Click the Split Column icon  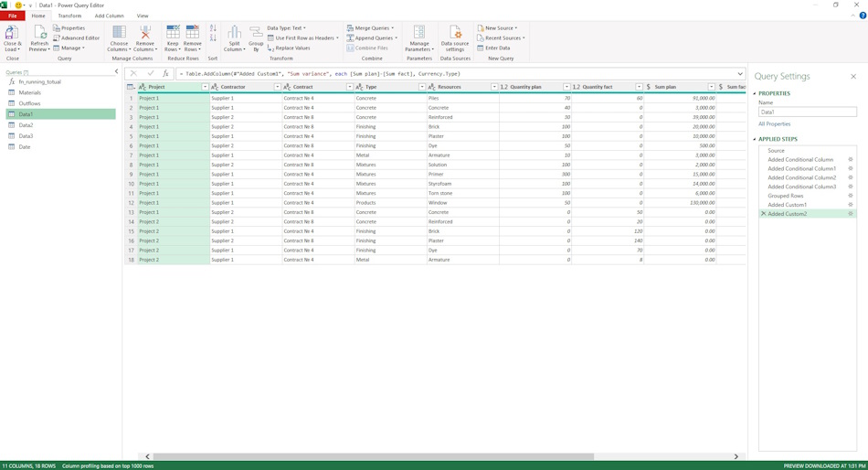coord(234,32)
